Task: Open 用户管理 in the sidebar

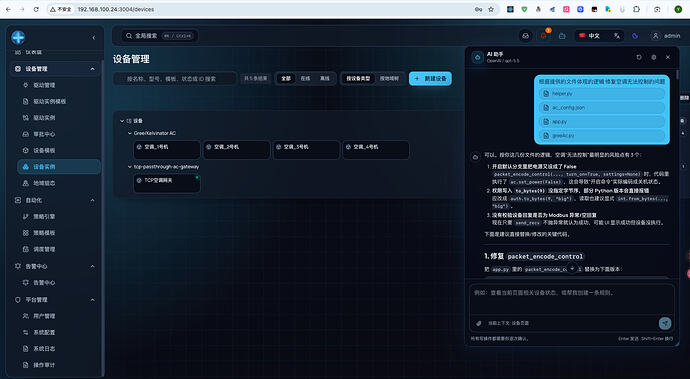Action: click(44, 316)
